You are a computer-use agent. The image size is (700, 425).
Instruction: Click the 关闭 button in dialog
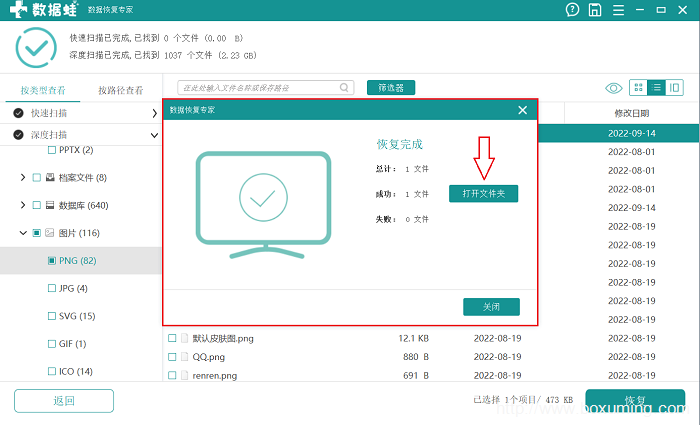coord(491,307)
